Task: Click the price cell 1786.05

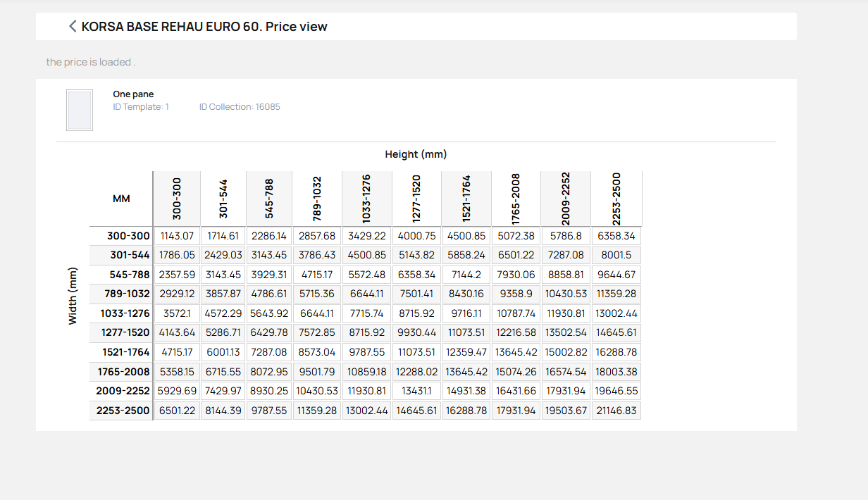Action: 177,255
